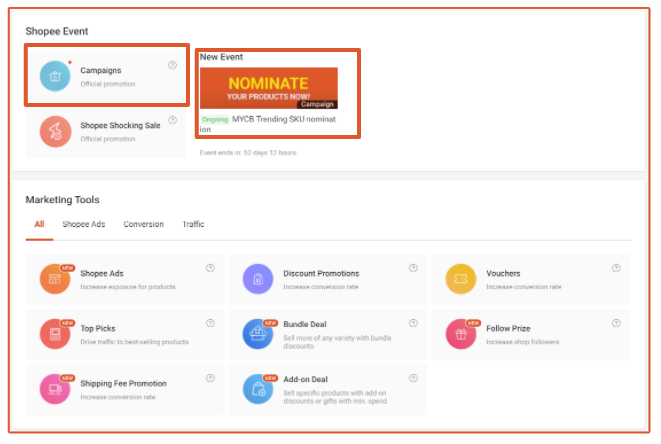
Task: Show help tooltip for Add-on Deal
Action: pyautogui.click(x=413, y=378)
